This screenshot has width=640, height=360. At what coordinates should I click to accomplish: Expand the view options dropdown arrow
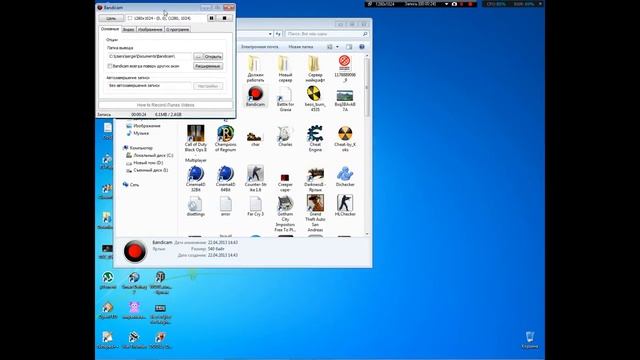pos(337,47)
